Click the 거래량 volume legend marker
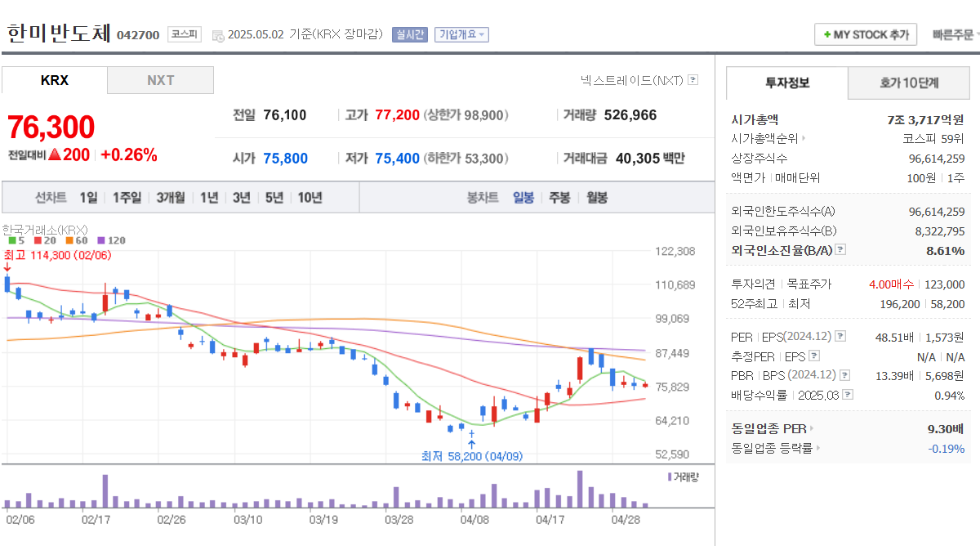The width and height of the screenshot is (980, 546). point(670,476)
